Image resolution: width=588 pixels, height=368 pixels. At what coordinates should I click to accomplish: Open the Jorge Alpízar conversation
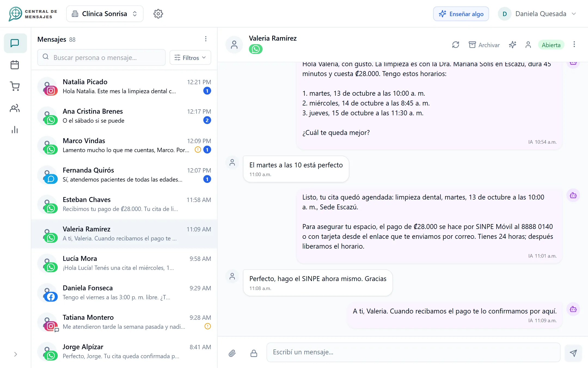click(x=124, y=351)
